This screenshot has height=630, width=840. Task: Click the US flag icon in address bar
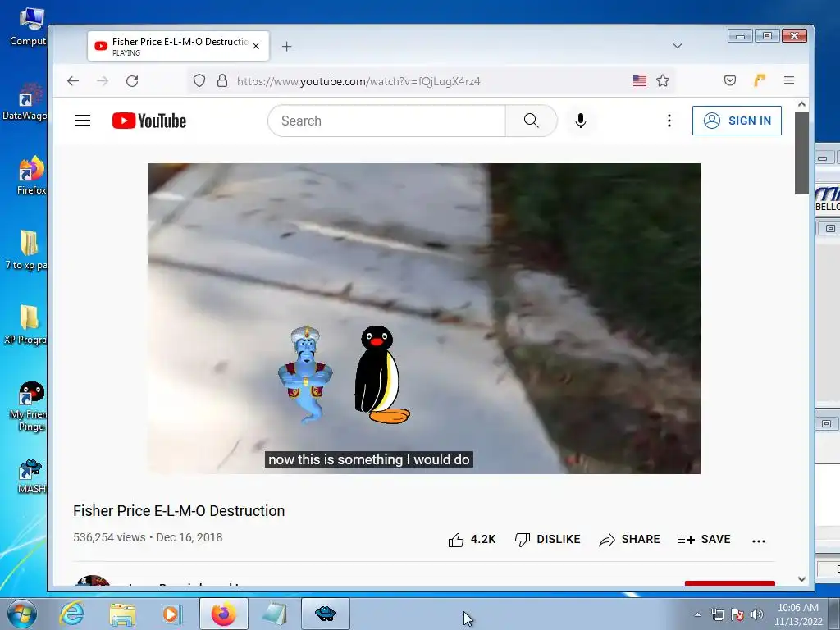click(640, 81)
